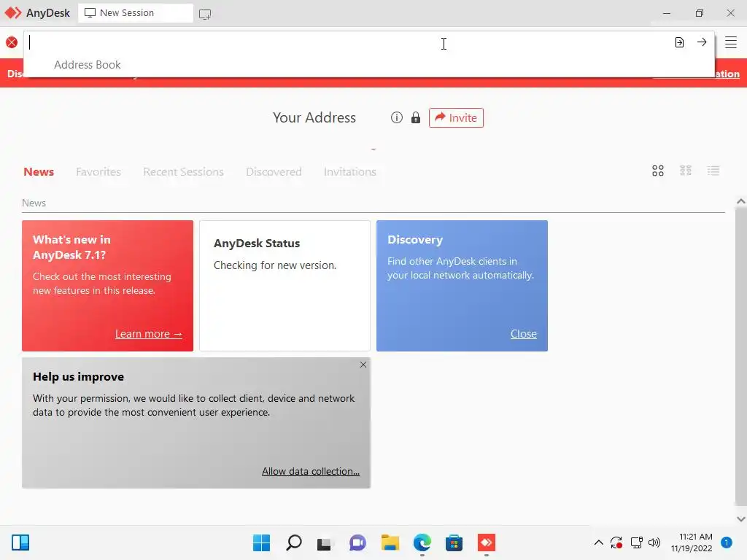
Task: Focus the remote address input field
Action: [x=348, y=42]
